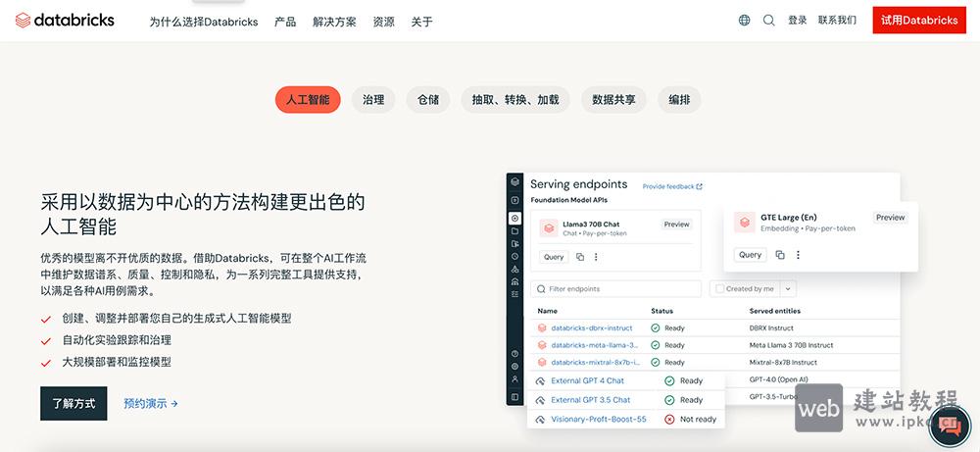Switch to the 抽取、转换、加载 tab

[515, 99]
